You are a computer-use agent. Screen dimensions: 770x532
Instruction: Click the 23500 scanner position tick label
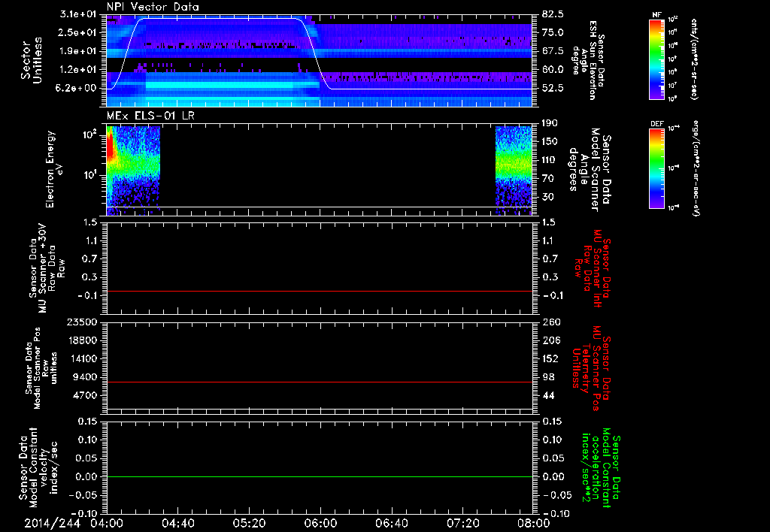tap(82, 322)
